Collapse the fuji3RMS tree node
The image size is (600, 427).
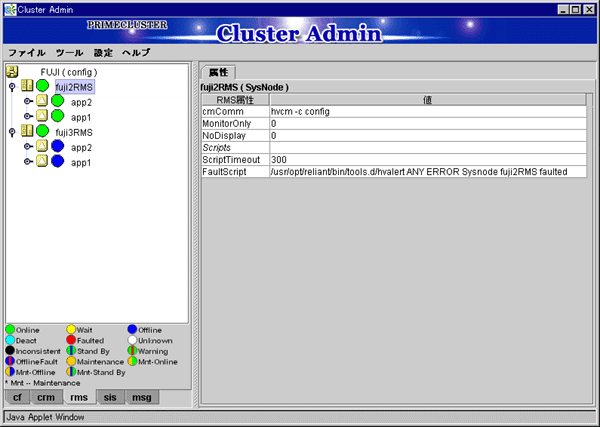pyautogui.click(x=12, y=132)
